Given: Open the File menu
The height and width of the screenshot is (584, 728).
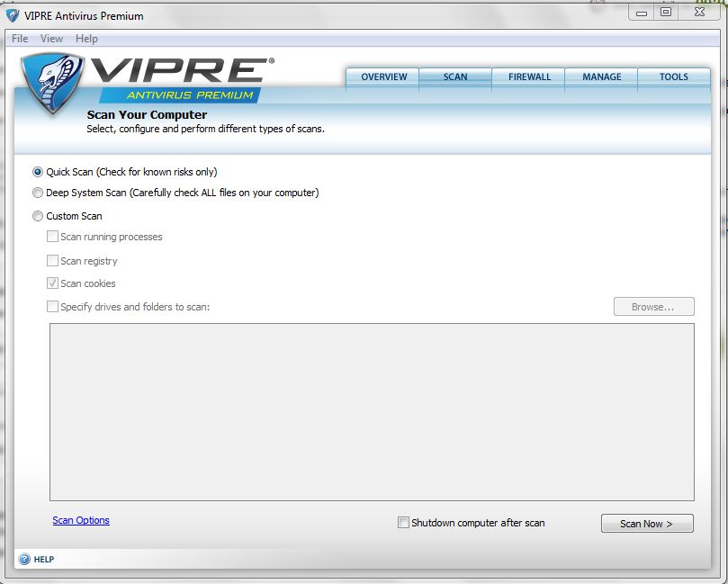Looking at the screenshot, I should (x=20, y=39).
